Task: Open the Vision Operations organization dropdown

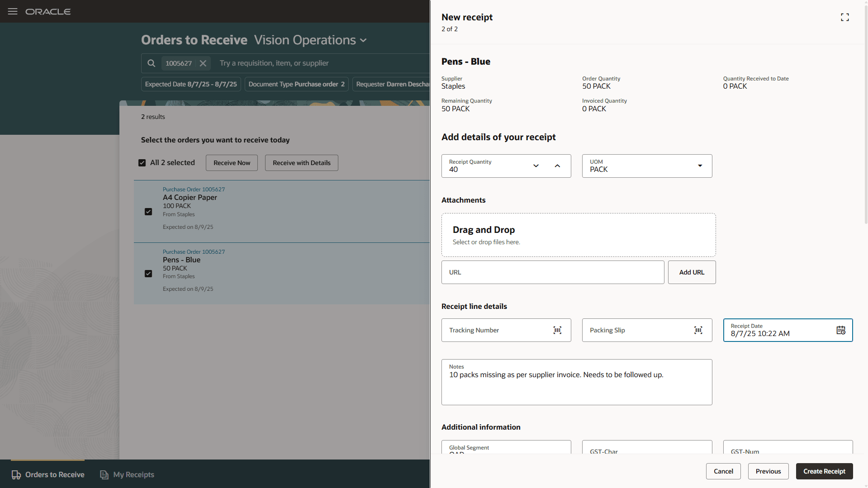Action: 363,40
